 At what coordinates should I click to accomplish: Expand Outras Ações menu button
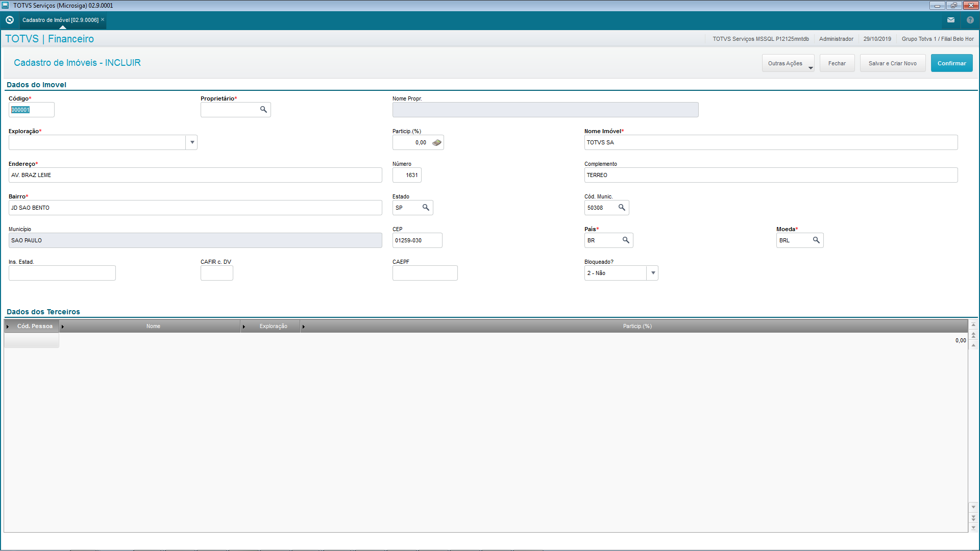788,63
